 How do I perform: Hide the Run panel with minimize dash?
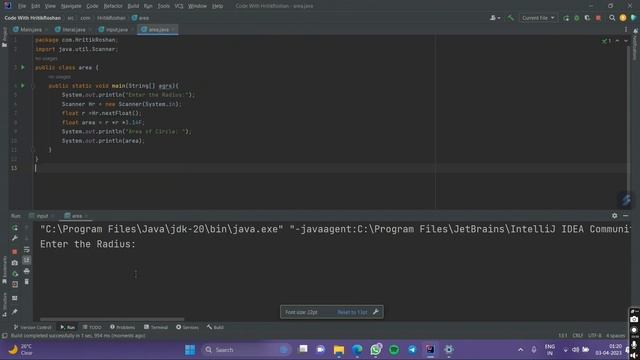tap(625, 216)
